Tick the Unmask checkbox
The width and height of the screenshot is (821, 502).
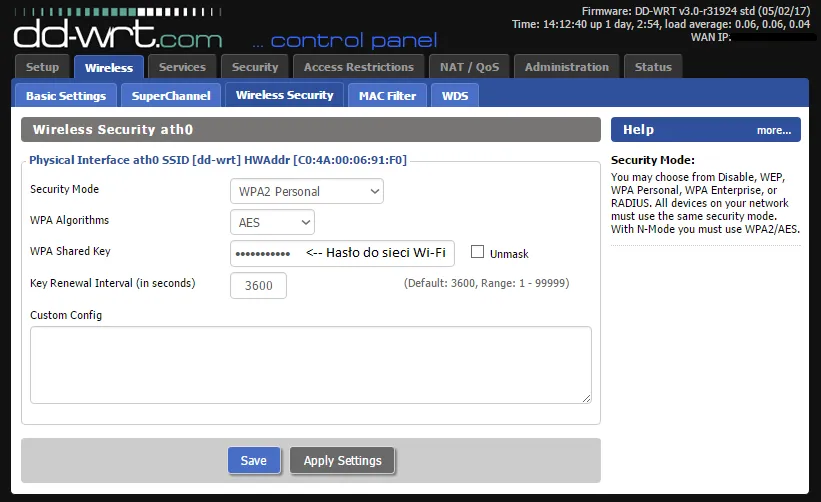pyautogui.click(x=477, y=252)
